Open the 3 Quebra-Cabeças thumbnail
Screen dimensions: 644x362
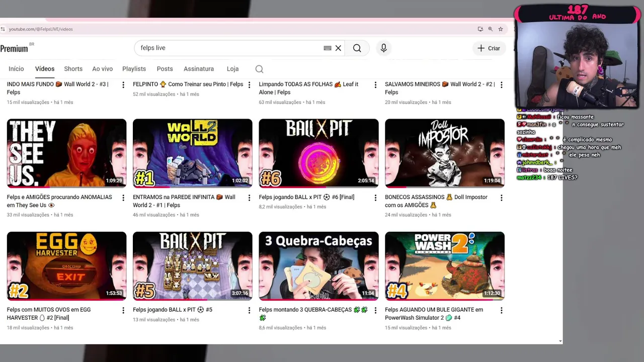[x=318, y=265]
